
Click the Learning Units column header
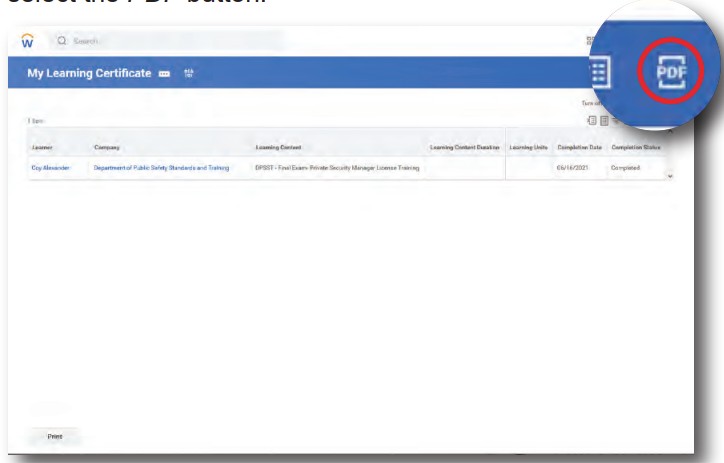point(528,147)
